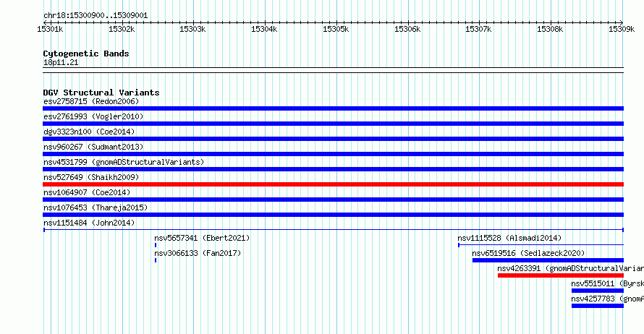Open the nsv1115528 (Alsmadi2014) label
The width and height of the screenshot is (644, 334).
tap(509, 238)
